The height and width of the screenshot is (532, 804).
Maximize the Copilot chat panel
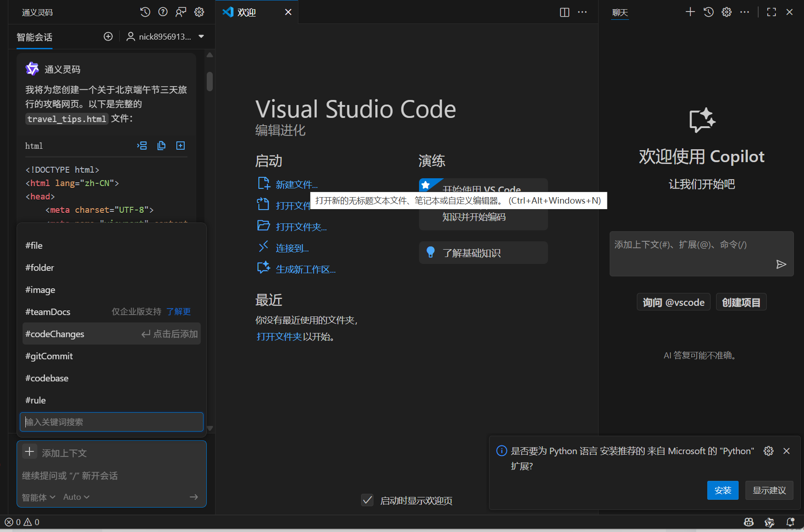coord(772,12)
